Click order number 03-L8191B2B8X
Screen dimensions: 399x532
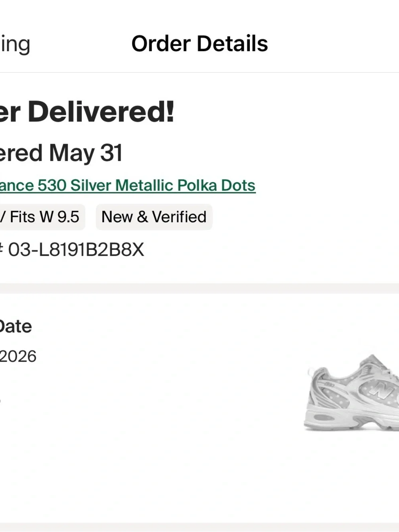(76, 250)
